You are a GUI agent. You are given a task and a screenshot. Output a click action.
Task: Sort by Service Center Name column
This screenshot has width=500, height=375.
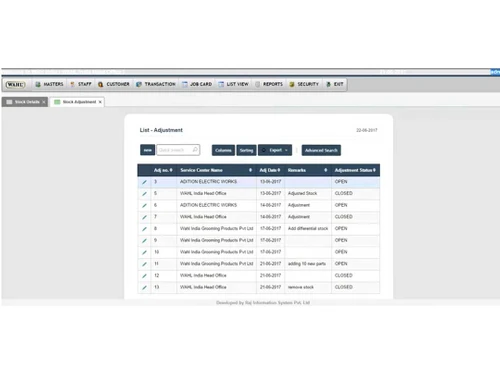(216, 170)
